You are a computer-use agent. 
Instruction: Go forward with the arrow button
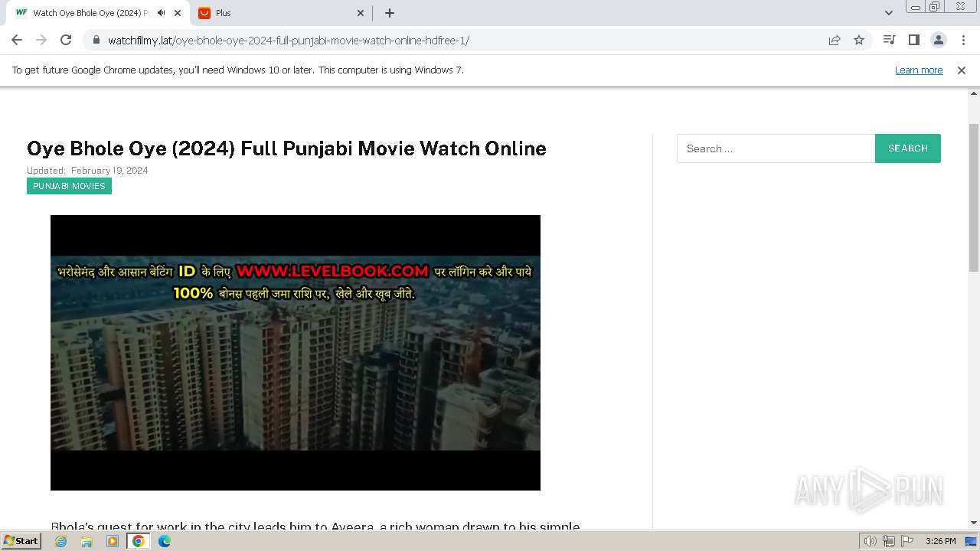click(x=41, y=40)
